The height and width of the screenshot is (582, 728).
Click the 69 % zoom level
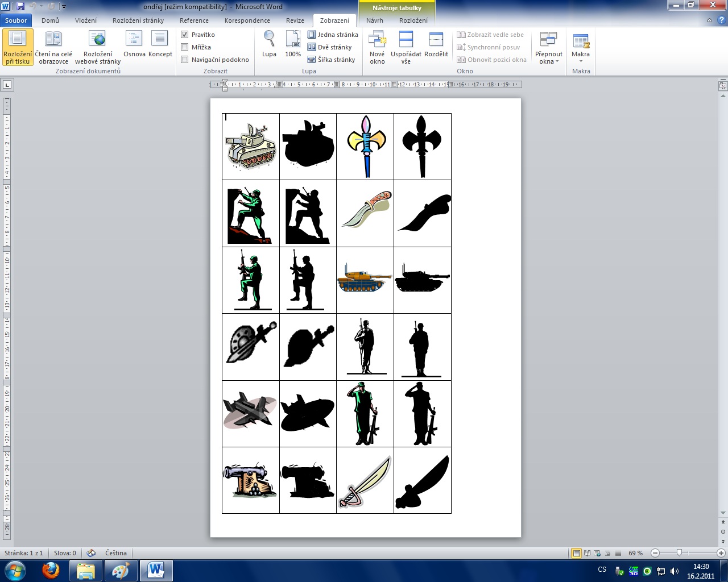click(x=635, y=553)
